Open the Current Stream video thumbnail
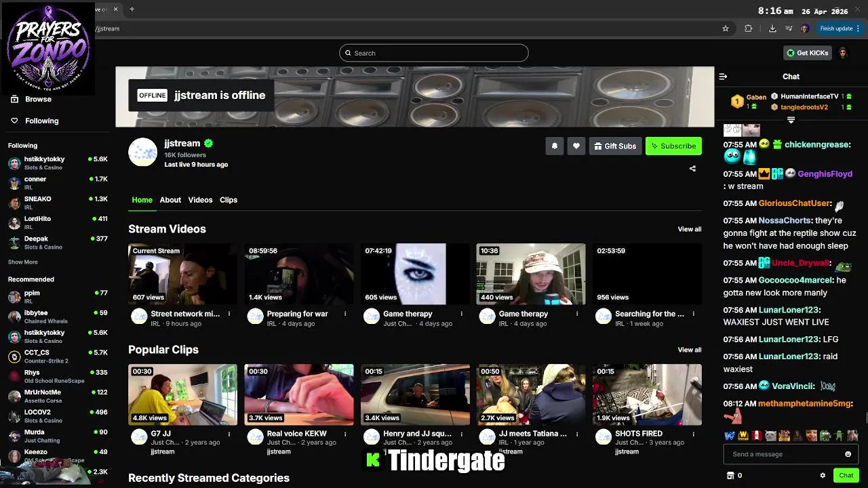Image resolution: width=868 pixels, height=488 pixels. 183,274
